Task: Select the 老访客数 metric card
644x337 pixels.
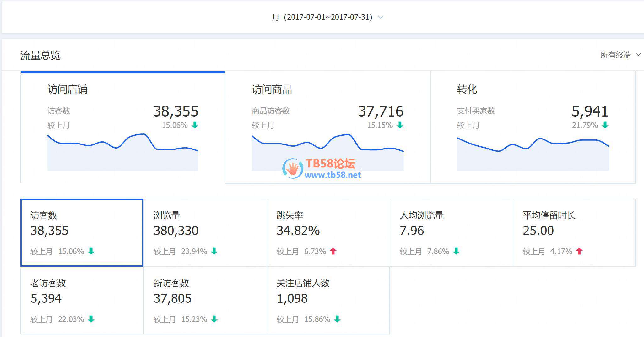Action: 82,300
